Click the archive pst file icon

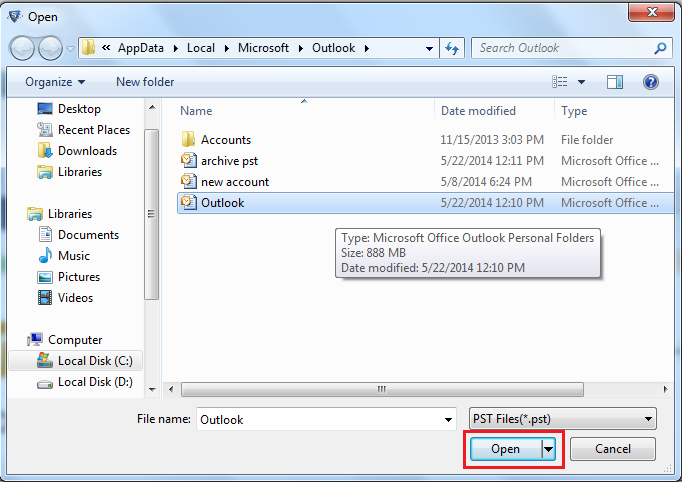pyautogui.click(x=188, y=160)
